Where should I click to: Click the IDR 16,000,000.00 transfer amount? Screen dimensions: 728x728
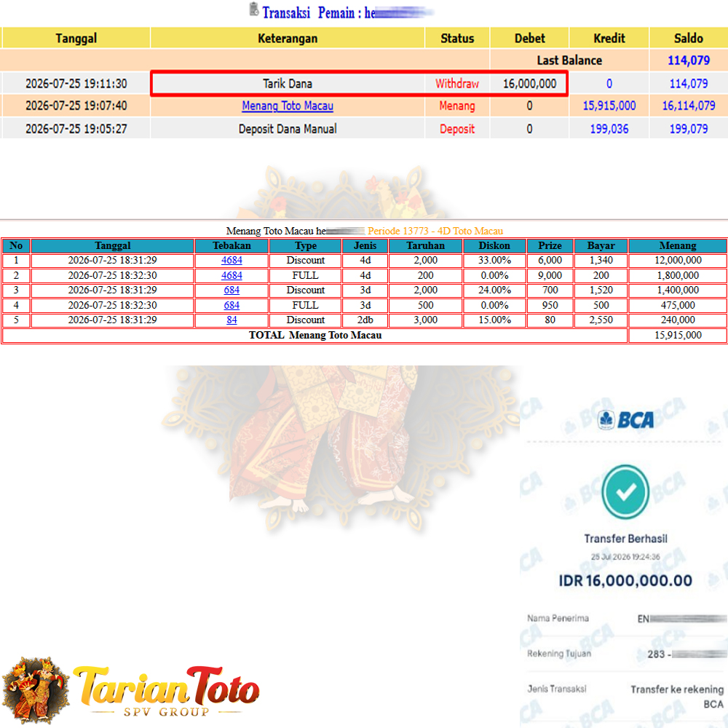[625, 580]
